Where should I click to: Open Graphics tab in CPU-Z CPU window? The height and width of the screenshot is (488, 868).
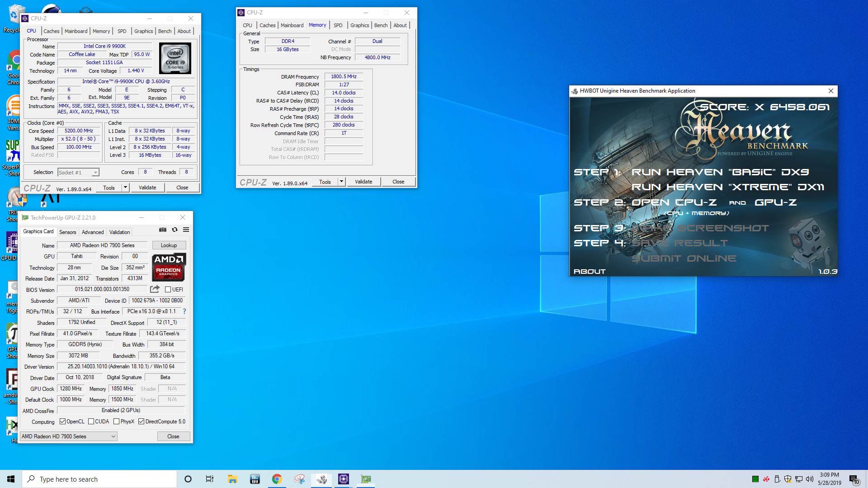[143, 31]
